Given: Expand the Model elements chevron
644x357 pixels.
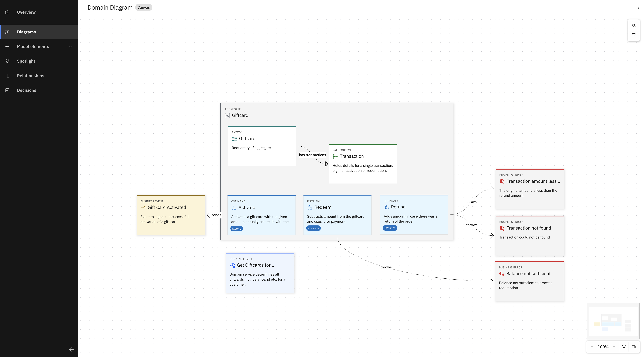Looking at the screenshot, I should coord(70,46).
